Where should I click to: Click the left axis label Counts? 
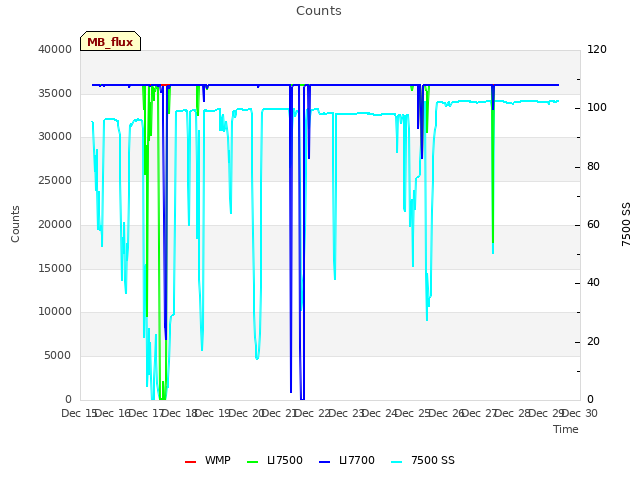[x=15, y=224]
